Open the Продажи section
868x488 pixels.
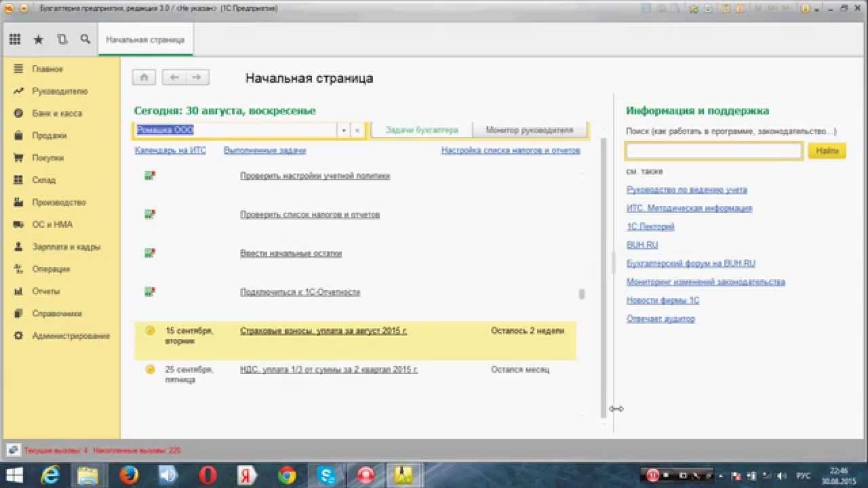click(50, 136)
